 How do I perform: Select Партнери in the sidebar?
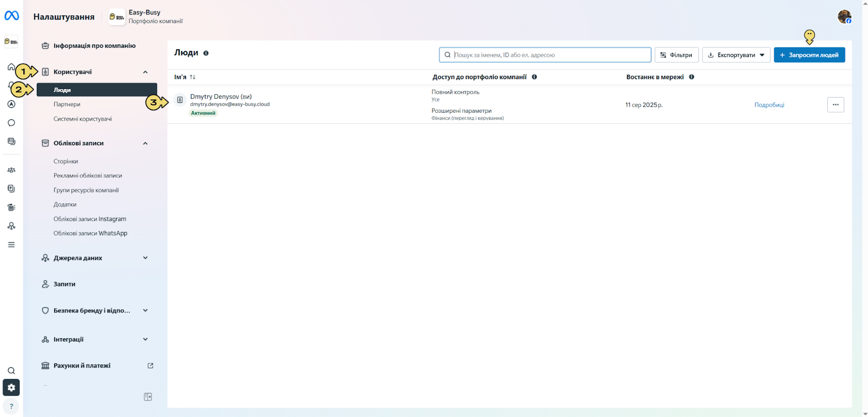[x=67, y=104]
